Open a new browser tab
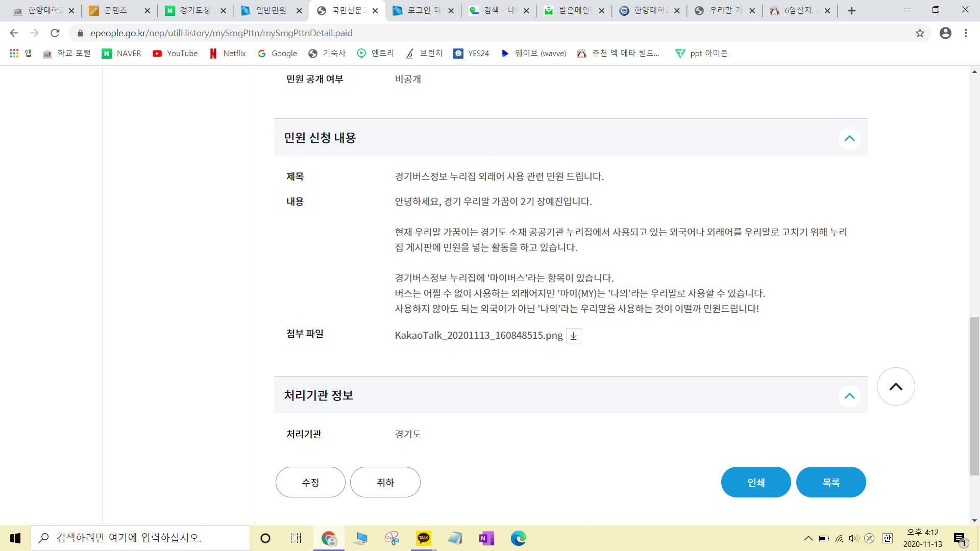 (851, 11)
